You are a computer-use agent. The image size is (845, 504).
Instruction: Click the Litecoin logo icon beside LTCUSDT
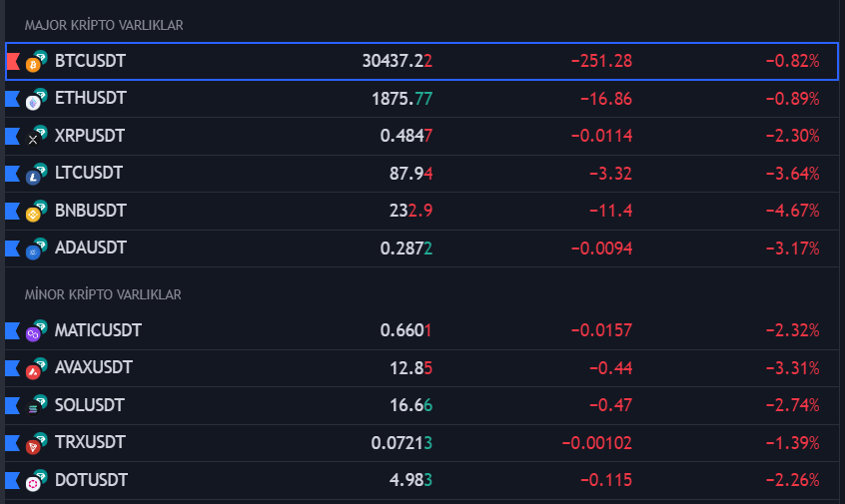(33, 178)
